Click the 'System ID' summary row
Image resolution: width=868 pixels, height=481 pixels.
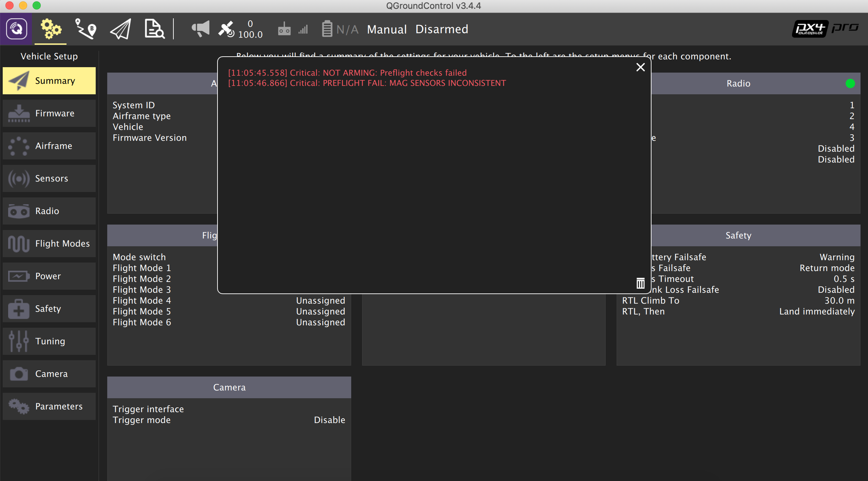tap(134, 105)
